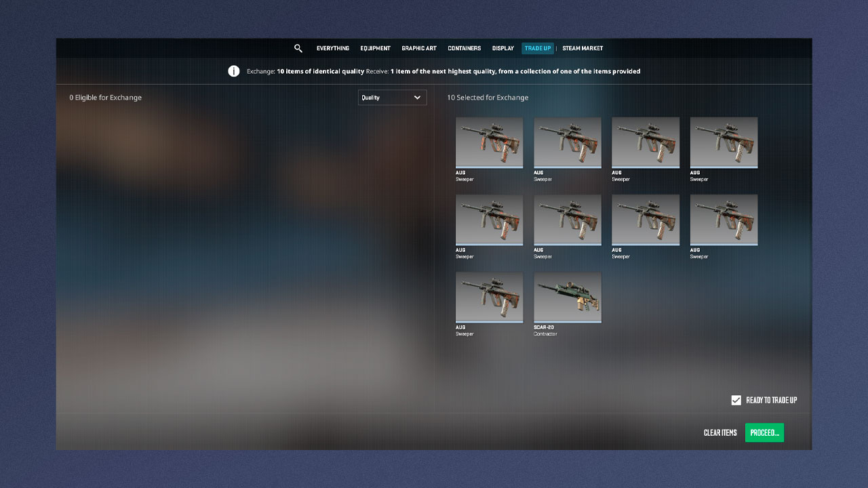Click the CLEAR ITEMS button
868x488 pixels.
[x=719, y=432]
